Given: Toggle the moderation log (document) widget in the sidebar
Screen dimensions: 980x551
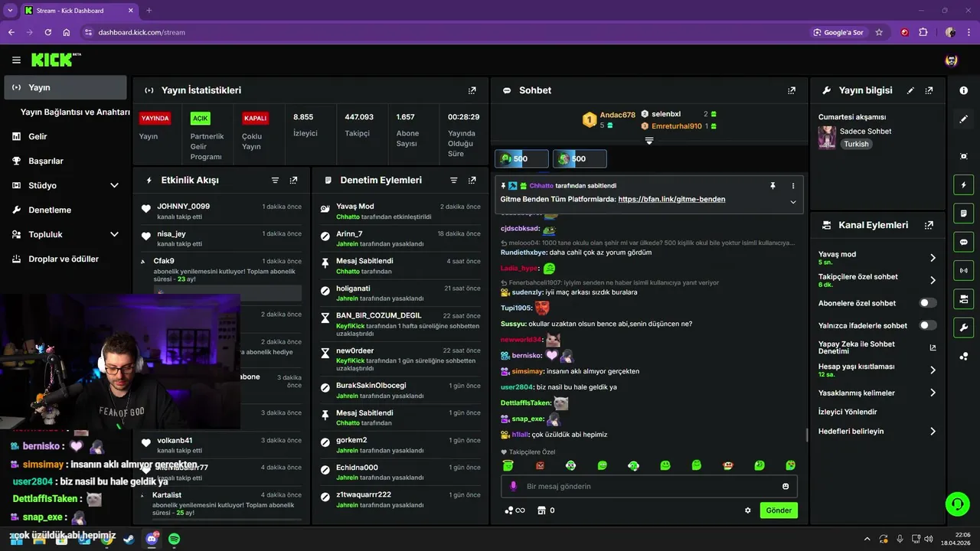Looking at the screenshot, I should click(963, 213).
